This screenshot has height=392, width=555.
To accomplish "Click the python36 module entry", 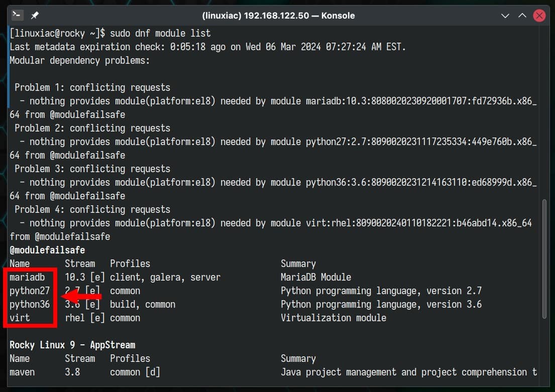I will pyautogui.click(x=30, y=304).
